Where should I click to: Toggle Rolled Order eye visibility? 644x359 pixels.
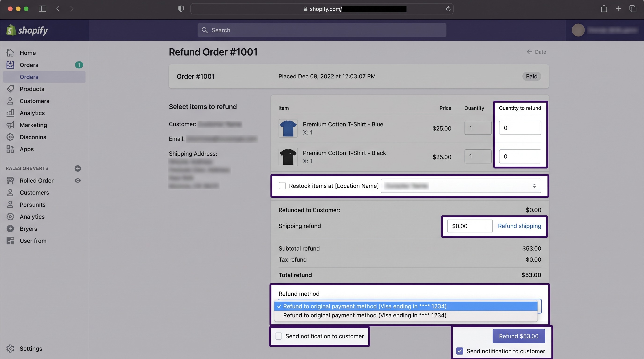[78, 180]
